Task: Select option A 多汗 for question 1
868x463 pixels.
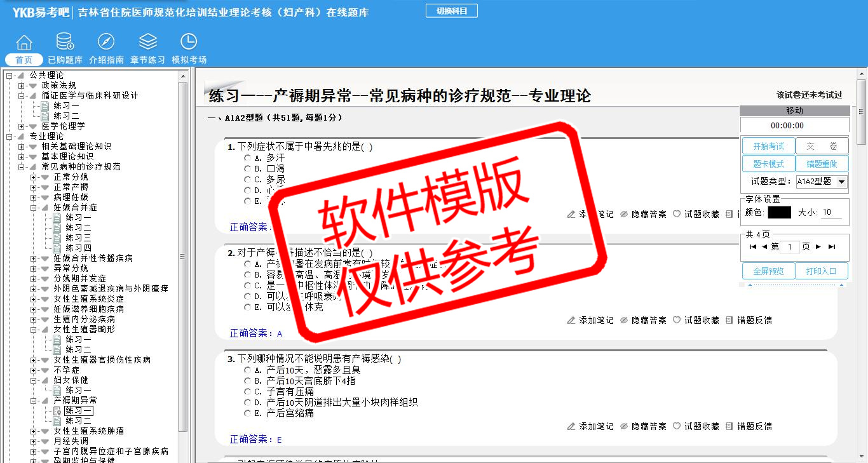Action: [248, 158]
